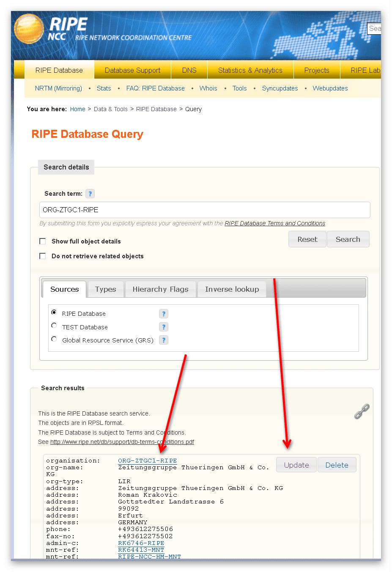Click the site search box in header
The image size is (392, 572).
point(374,28)
